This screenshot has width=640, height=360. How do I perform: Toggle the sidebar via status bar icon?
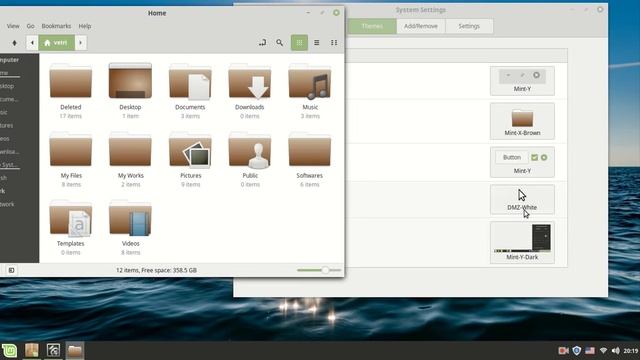(x=11, y=270)
